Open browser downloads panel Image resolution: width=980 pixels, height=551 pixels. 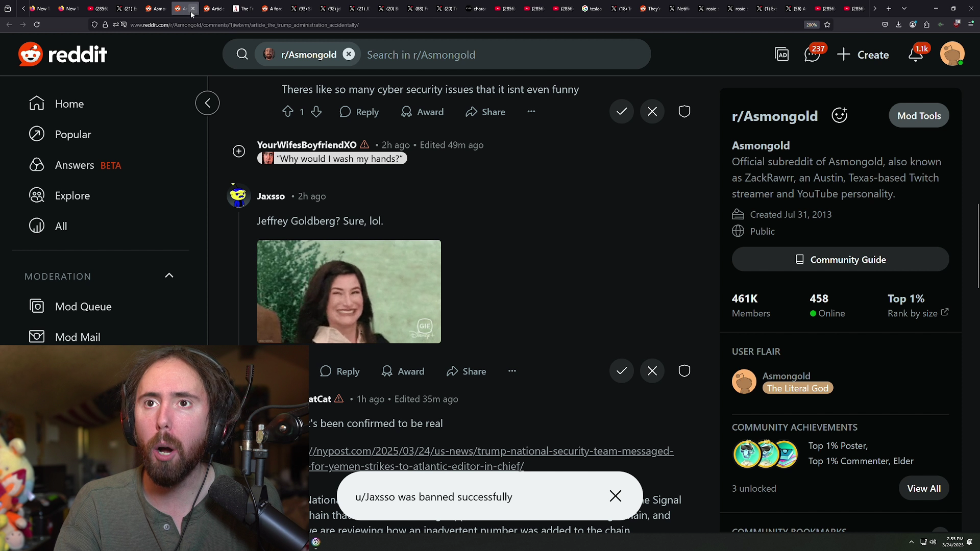click(x=898, y=24)
